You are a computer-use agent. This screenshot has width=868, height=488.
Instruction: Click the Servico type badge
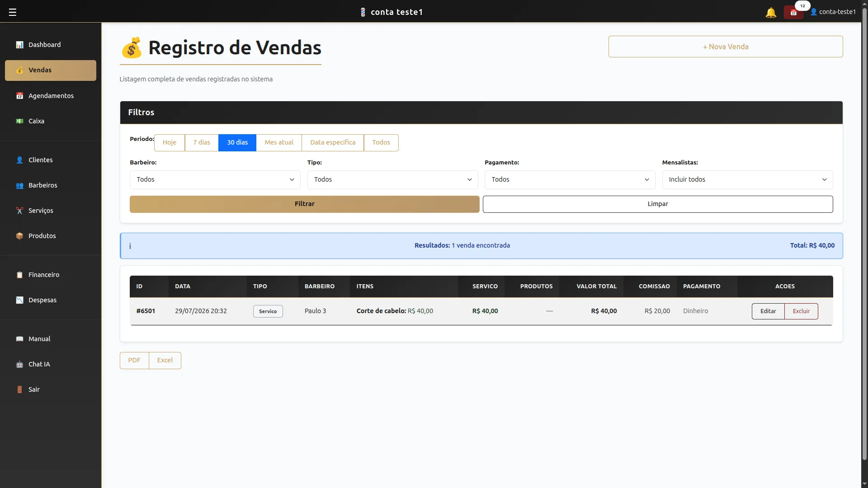click(x=268, y=311)
